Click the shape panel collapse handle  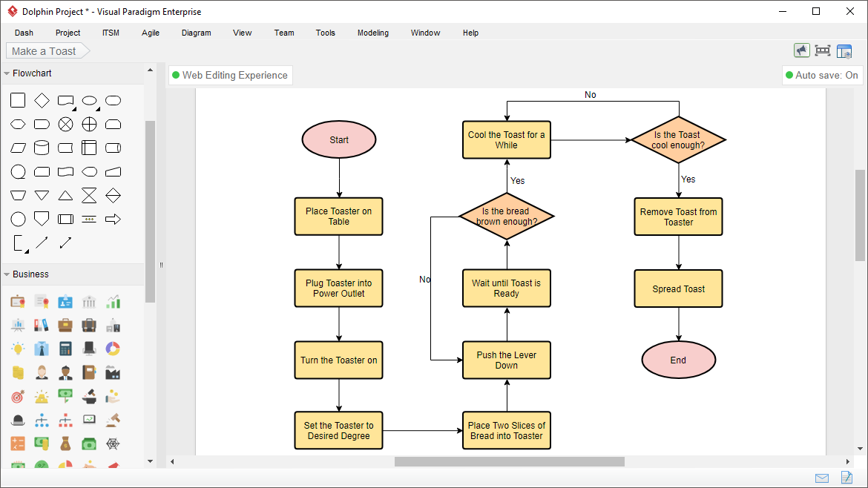(160, 265)
